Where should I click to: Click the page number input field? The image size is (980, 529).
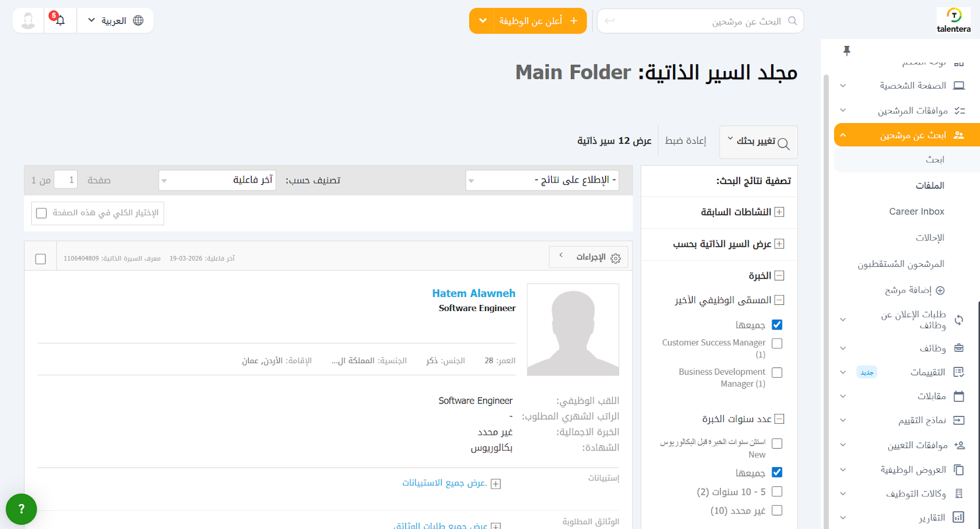(x=66, y=180)
